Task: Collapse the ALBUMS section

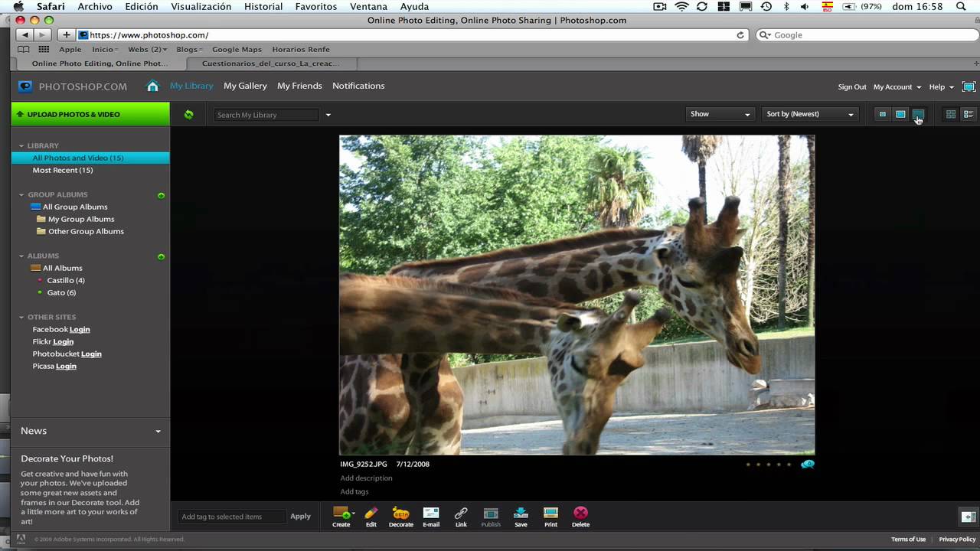Action: pyautogui.click(x=22, y=256)
